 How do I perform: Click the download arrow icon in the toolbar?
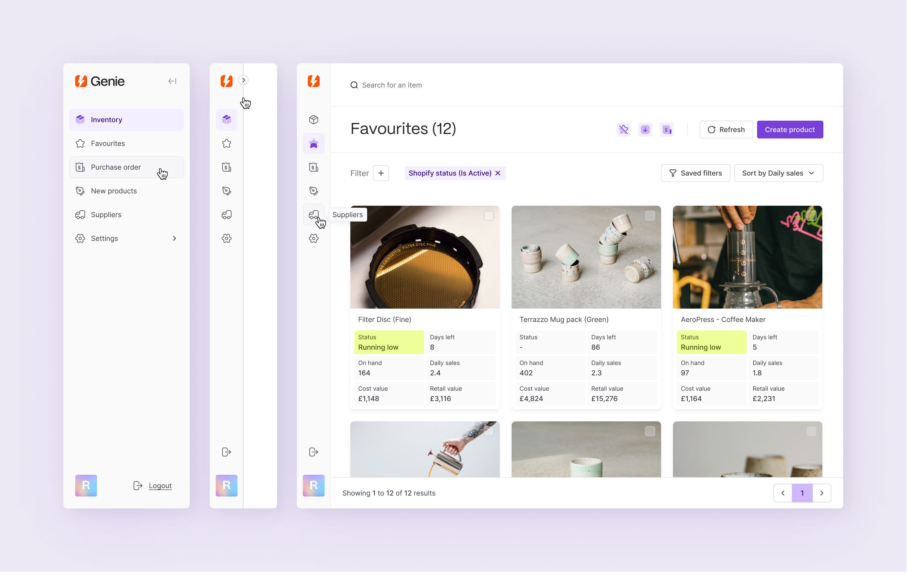point(645,130)
